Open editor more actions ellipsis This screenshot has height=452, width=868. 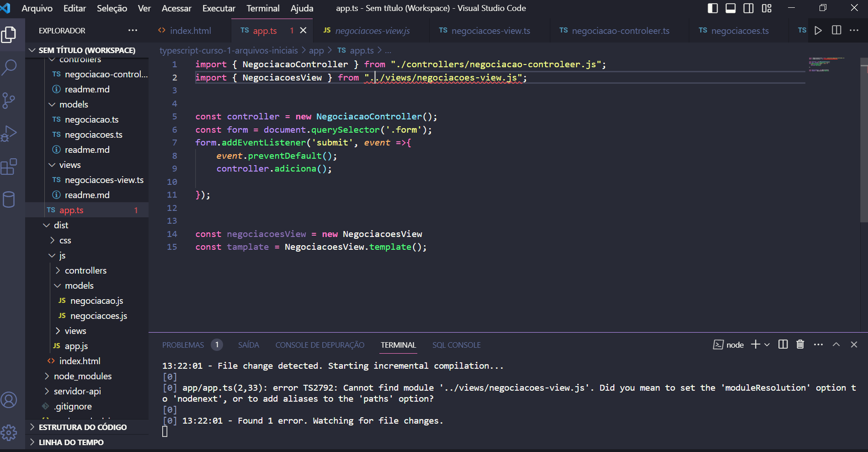[x=854, y=30]
